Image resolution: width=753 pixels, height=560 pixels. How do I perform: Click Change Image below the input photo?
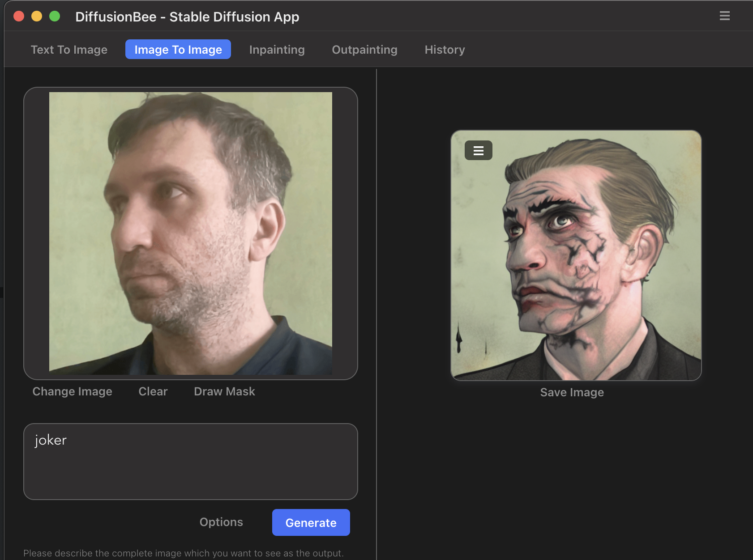(x=72, y=391)
